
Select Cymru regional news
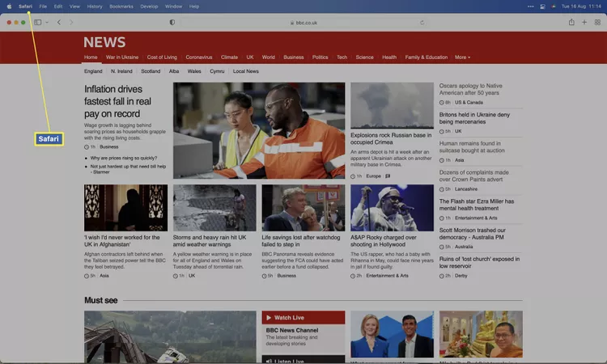point(217,71)
